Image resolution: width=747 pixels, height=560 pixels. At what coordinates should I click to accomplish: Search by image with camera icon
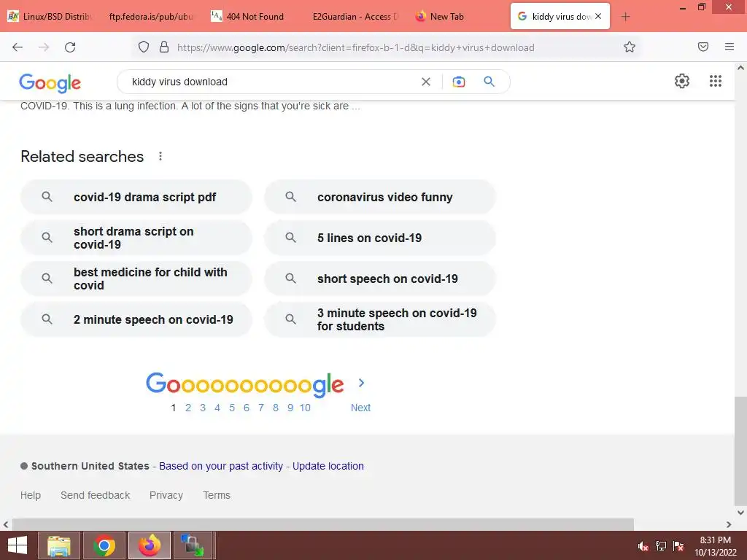click(459, 82)
